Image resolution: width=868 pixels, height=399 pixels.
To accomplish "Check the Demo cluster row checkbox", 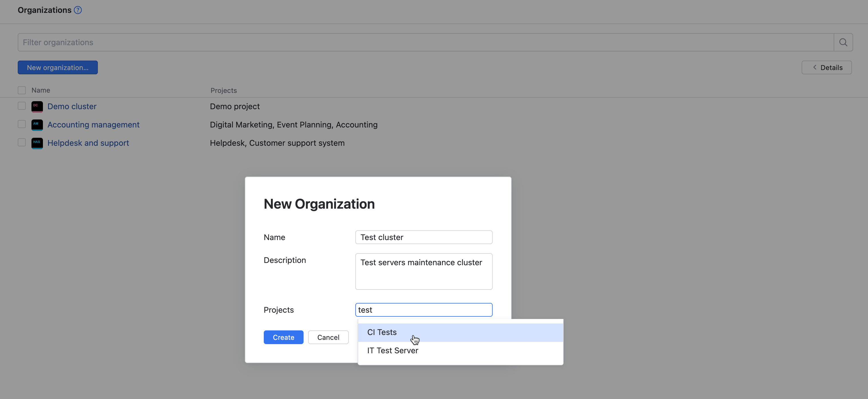I will click(x=21, y=106).
